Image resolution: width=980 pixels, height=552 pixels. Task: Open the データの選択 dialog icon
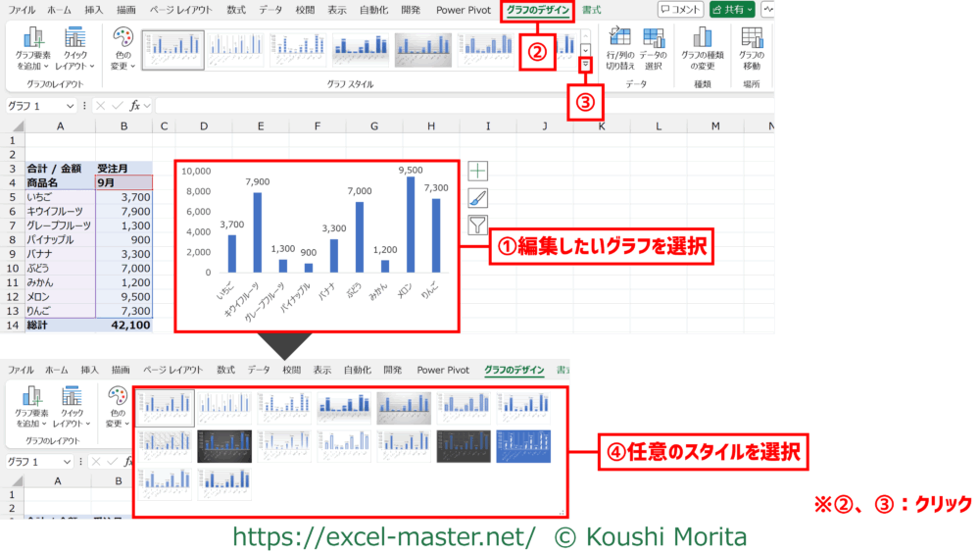pos(653,47)
